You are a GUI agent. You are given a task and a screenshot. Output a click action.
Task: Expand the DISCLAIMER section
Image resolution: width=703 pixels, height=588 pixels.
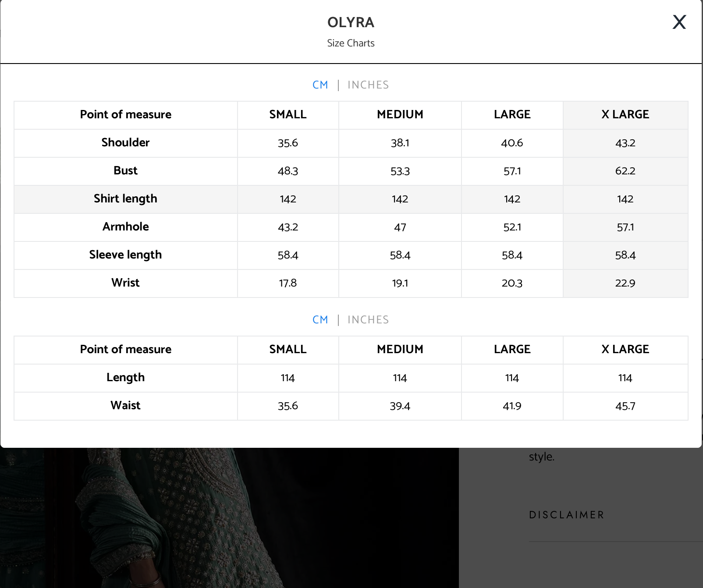(567, 515)
